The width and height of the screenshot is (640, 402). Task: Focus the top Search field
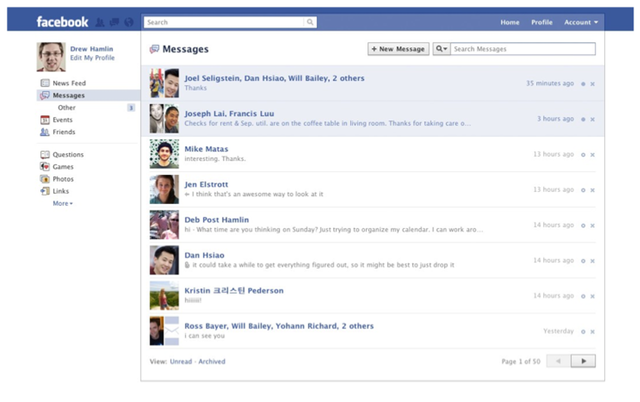(x=224, y=22)
